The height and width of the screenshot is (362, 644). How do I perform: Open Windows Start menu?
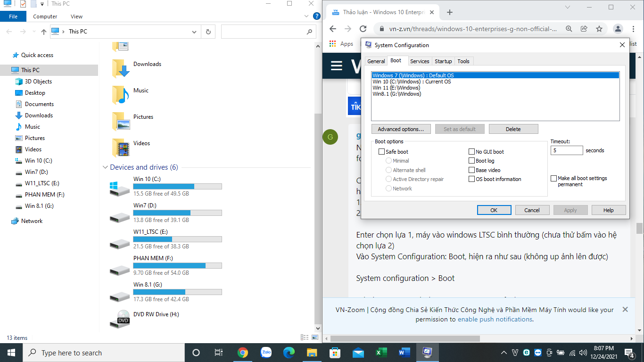click(x=11, y=353)
